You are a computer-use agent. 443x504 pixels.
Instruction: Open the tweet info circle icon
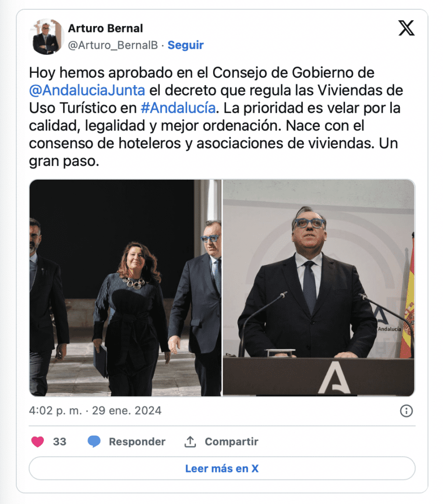(407, 411)
